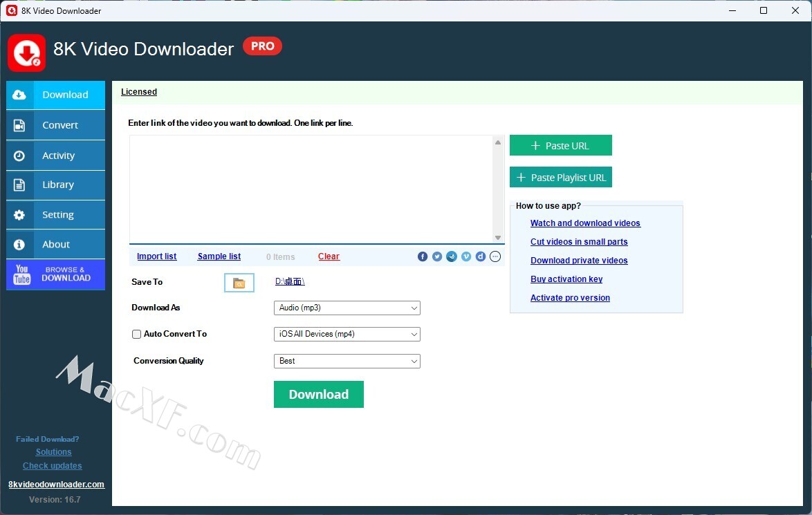Open Watch and download videos help link
812x515 pixels.
point(585,223)
